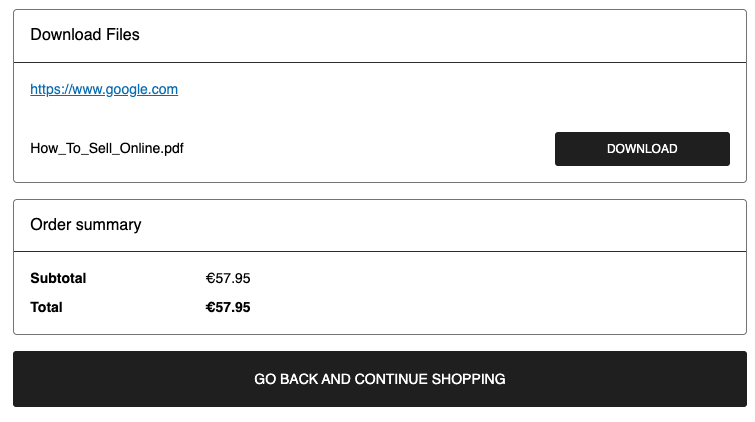Select the Subtotal amount €57.95
The width and height of the screenshot is (755, 422).
click(x=228, y=278)
